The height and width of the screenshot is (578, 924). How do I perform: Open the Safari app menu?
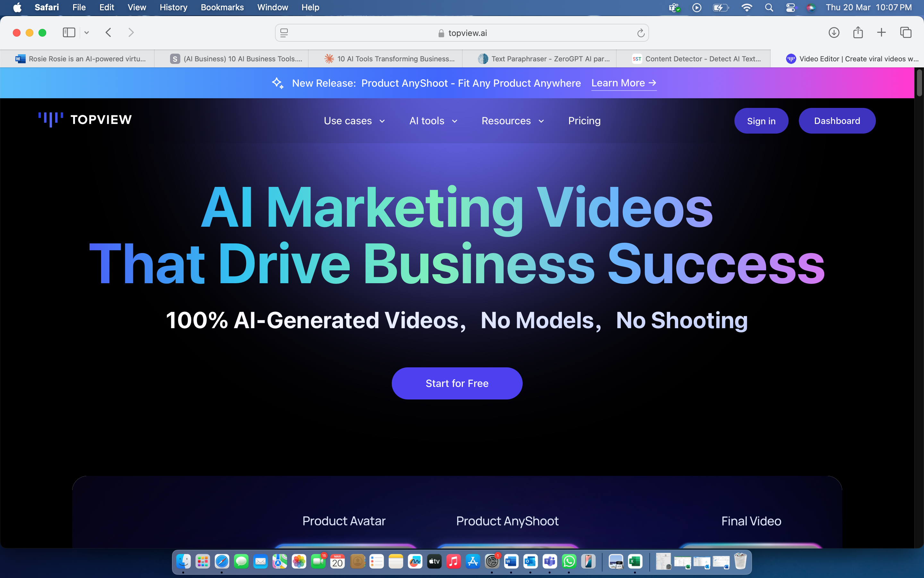point(47,7)
